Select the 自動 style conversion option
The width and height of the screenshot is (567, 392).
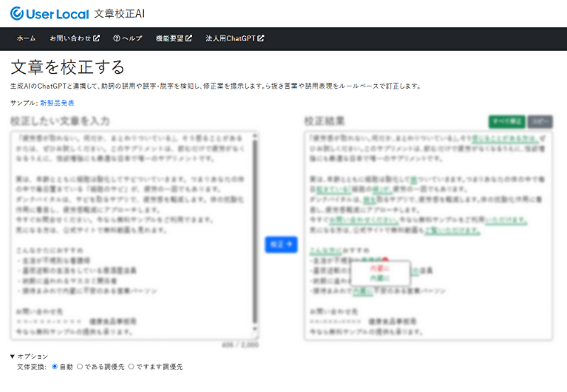(55, 366)
